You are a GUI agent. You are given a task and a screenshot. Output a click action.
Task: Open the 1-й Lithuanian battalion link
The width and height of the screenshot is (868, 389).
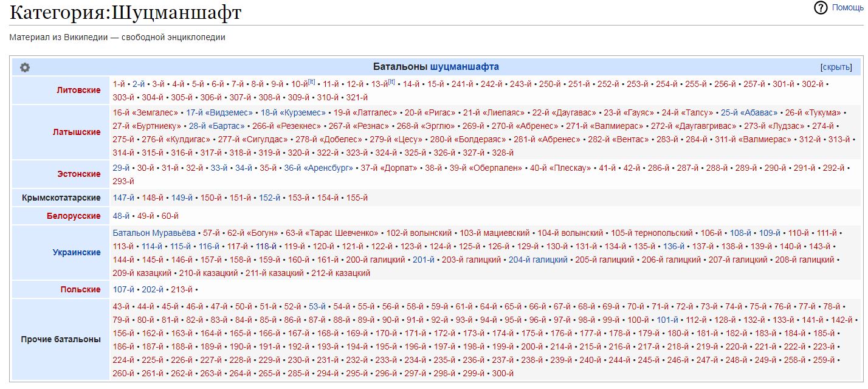coord(119,84)
